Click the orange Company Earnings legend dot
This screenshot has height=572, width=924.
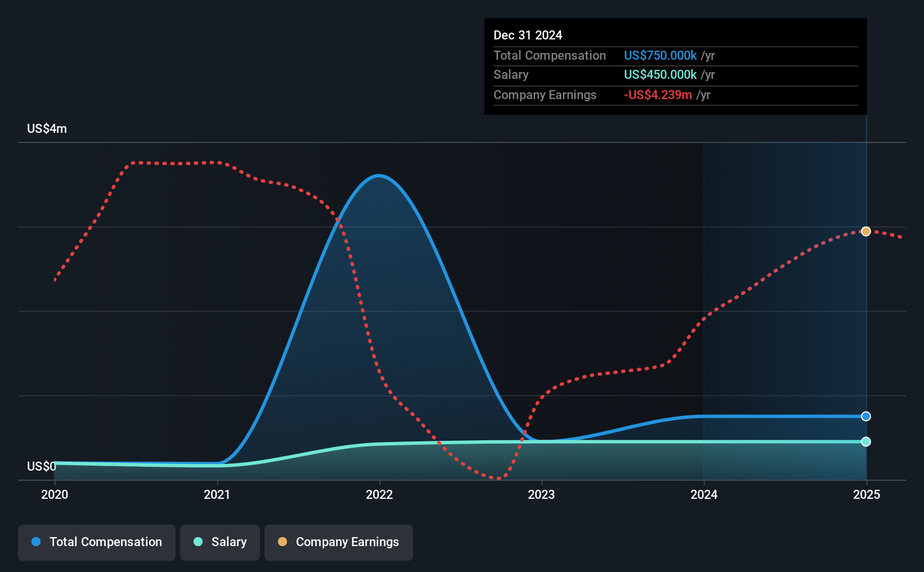pos(282,542)
